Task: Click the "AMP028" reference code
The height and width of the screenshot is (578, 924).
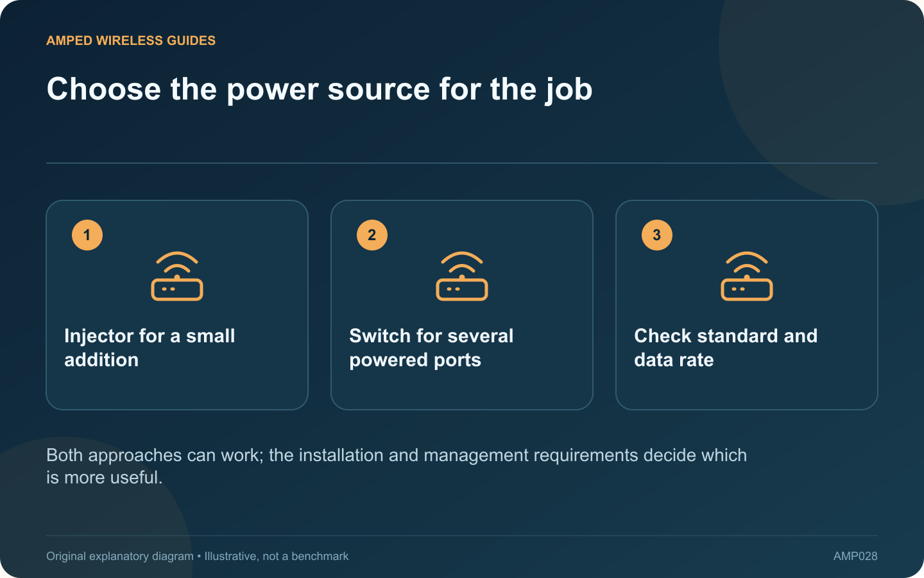Action: coord(855,556)
